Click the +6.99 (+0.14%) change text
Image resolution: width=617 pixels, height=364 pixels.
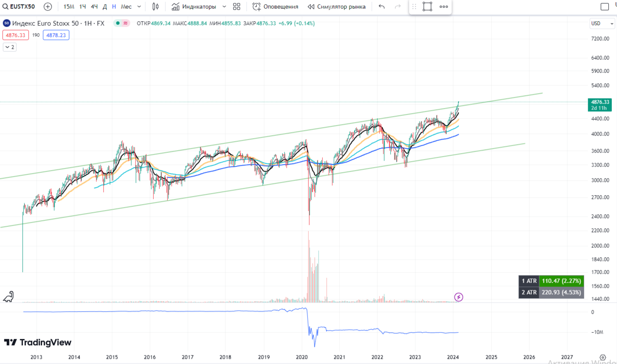click(297, 23)
